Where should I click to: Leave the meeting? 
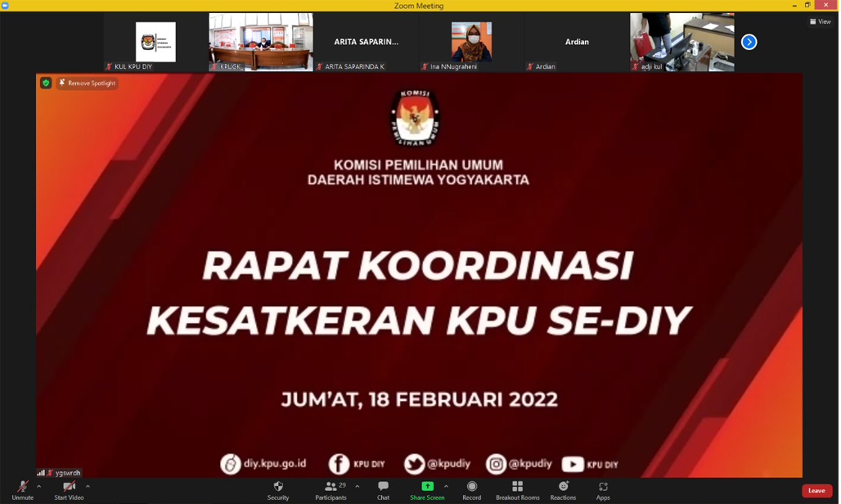(816, 491)
